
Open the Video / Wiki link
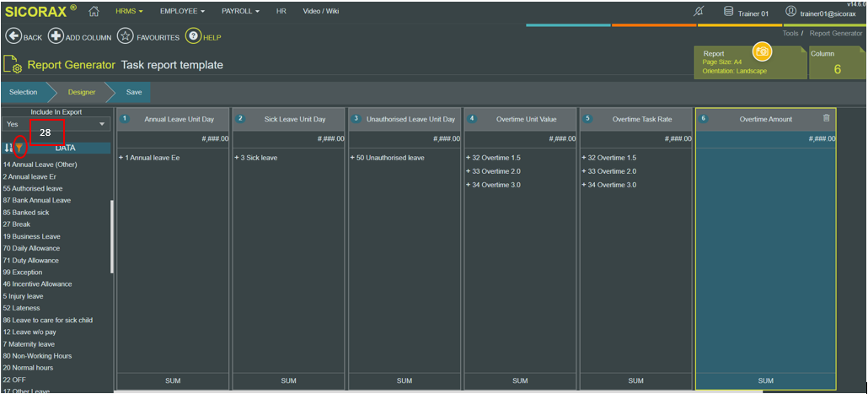pos(320,11)
